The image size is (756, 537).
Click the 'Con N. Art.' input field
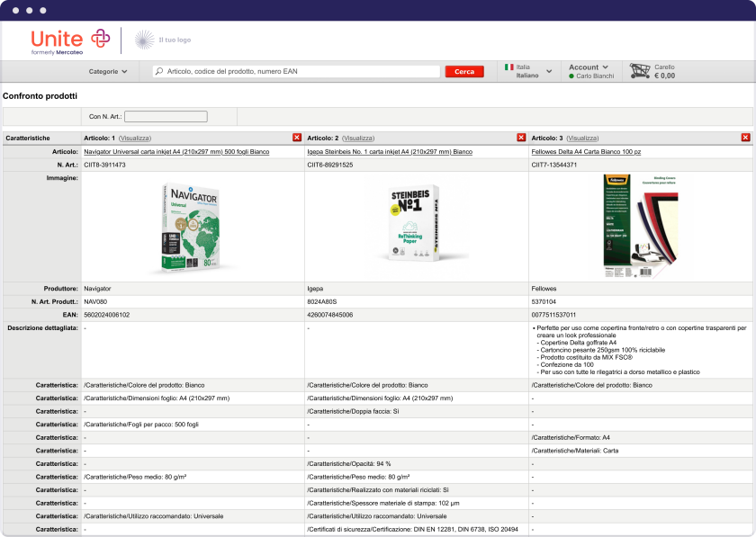[166, 116]
